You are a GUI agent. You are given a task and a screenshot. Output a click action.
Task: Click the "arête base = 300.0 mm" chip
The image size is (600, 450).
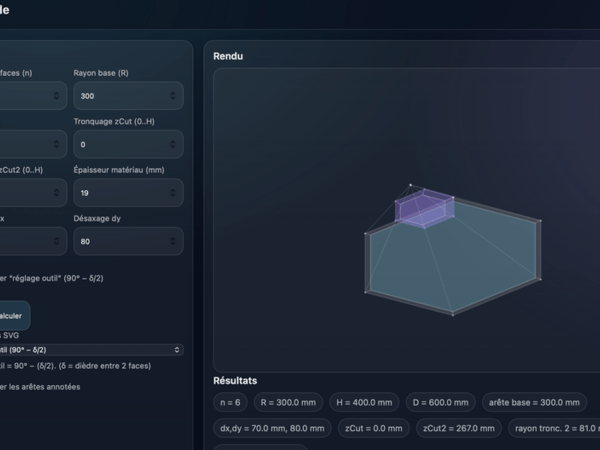pos(532,402)
